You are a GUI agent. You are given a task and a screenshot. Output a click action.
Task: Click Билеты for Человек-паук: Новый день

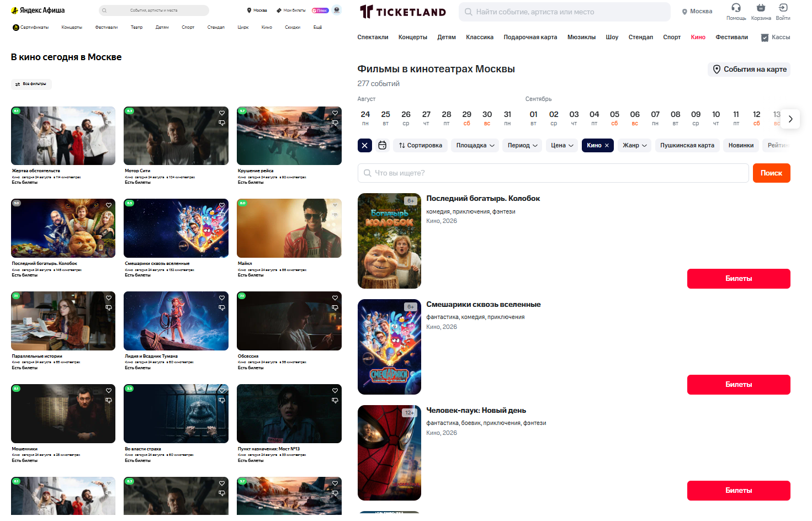coord(739,491)
